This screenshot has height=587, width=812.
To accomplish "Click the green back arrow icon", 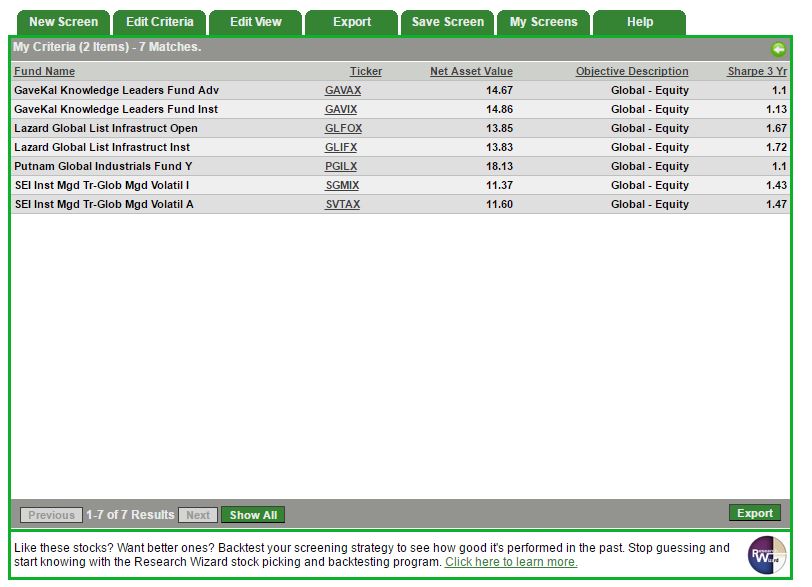I will (778, 49).
